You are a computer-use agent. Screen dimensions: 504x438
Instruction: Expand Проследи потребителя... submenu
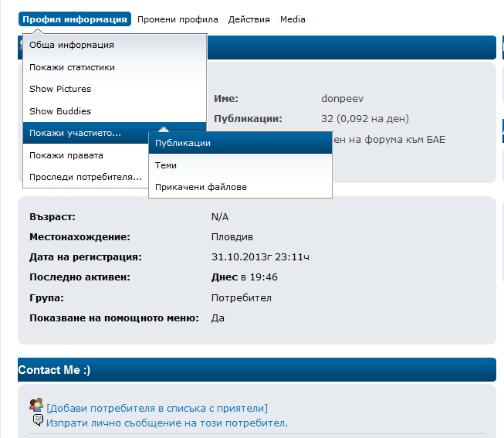pos(85,177)
